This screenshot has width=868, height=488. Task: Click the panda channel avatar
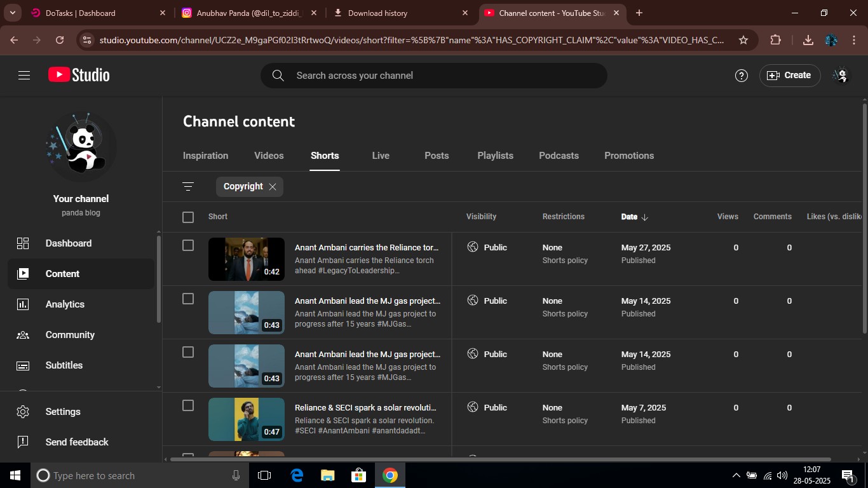pyautogui.click(x=81, y=146)
